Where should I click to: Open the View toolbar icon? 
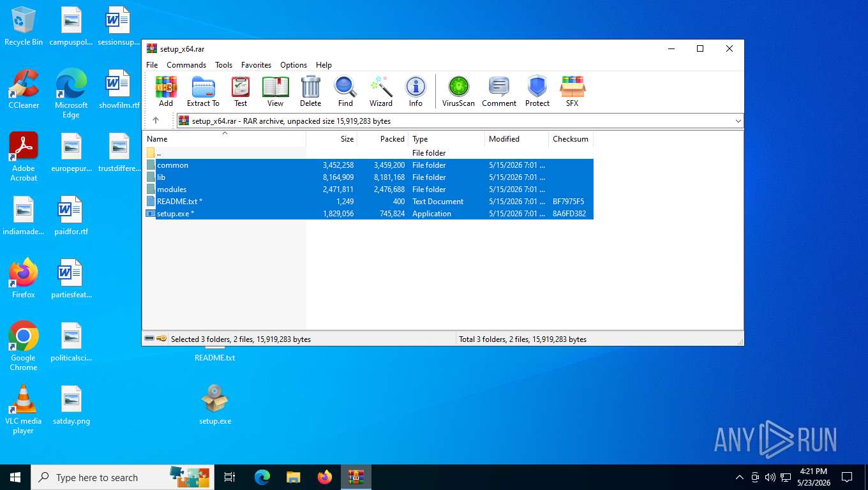click(x=275, y=91)
